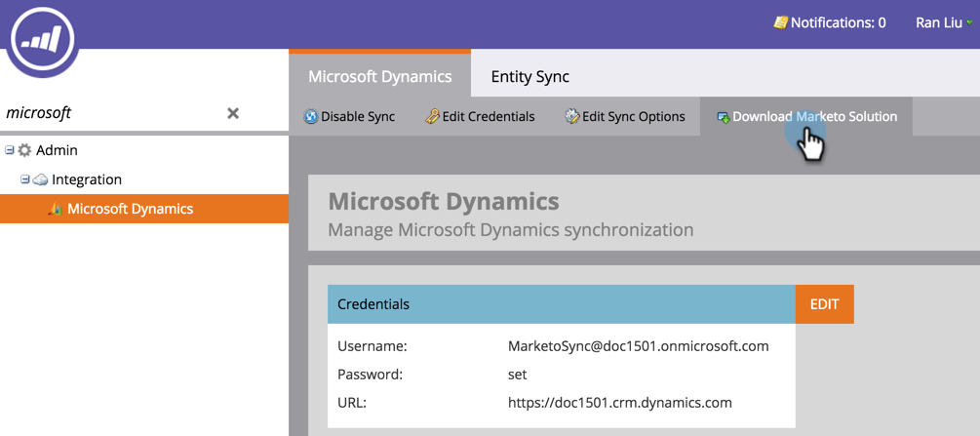Click the Edit Credentials key icon
The height and width of the screenshot is (436, 980).
(x=433, y=116)
